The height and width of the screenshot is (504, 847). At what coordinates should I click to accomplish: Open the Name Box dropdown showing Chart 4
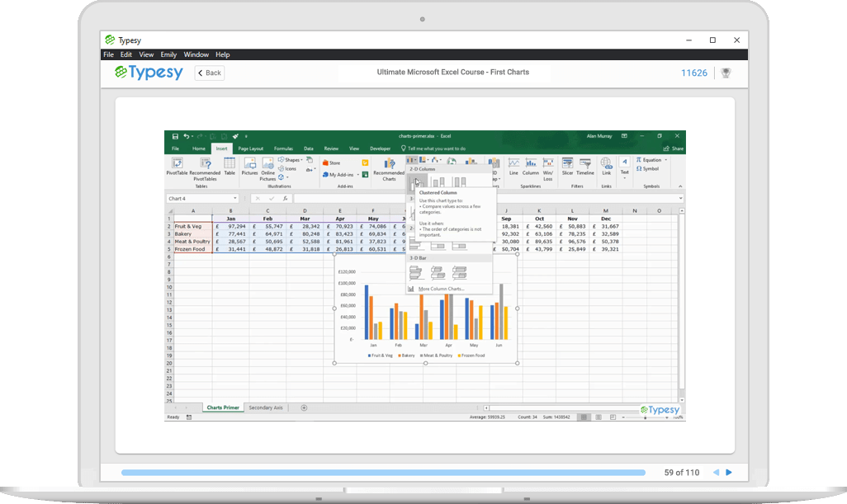point(235,199)
